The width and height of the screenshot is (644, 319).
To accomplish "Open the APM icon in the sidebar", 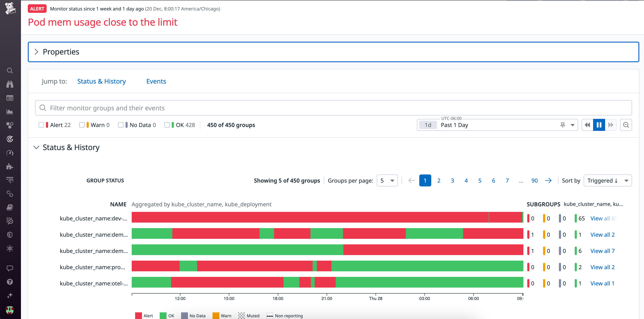I will pos(10,139).
